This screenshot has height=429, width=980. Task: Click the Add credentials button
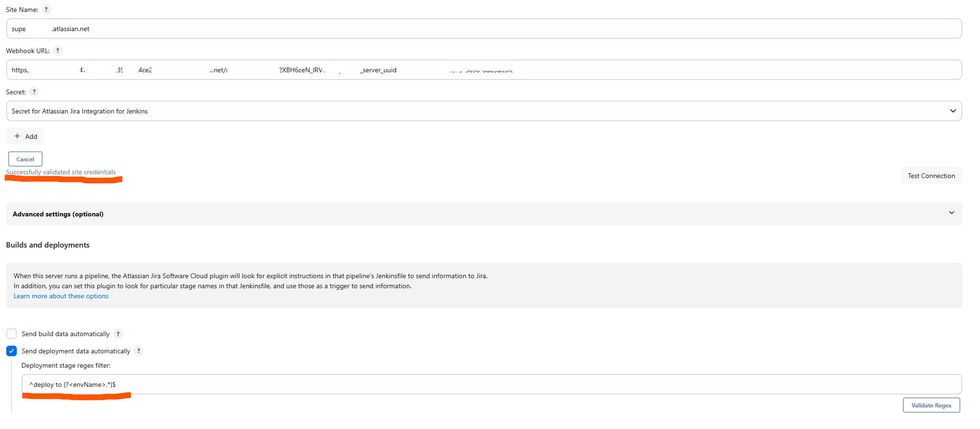pos(25,136)
